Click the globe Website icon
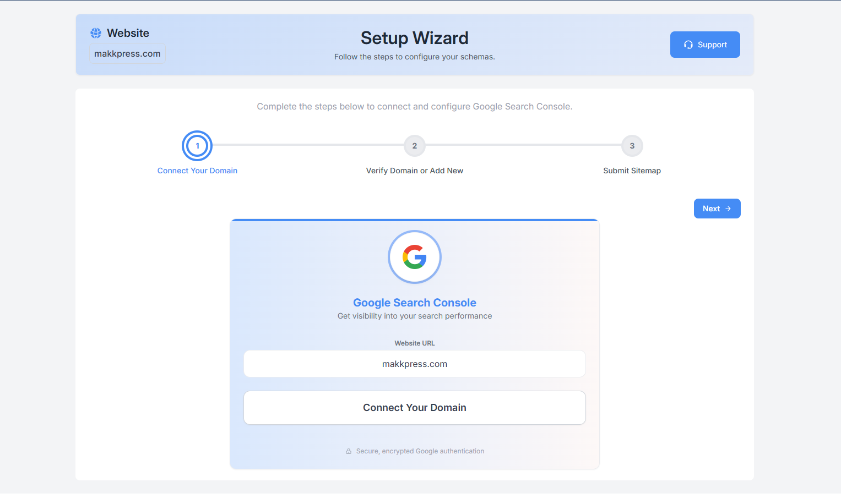 pyautogui.click(x=96, y=33)
